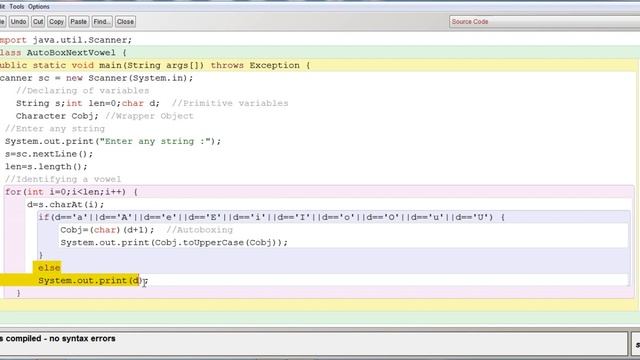
Task: Click the Undo button
Action: point(18,22)
